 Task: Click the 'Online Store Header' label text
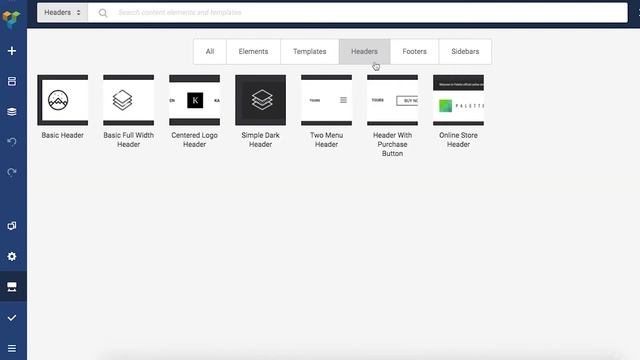[458, 140]
